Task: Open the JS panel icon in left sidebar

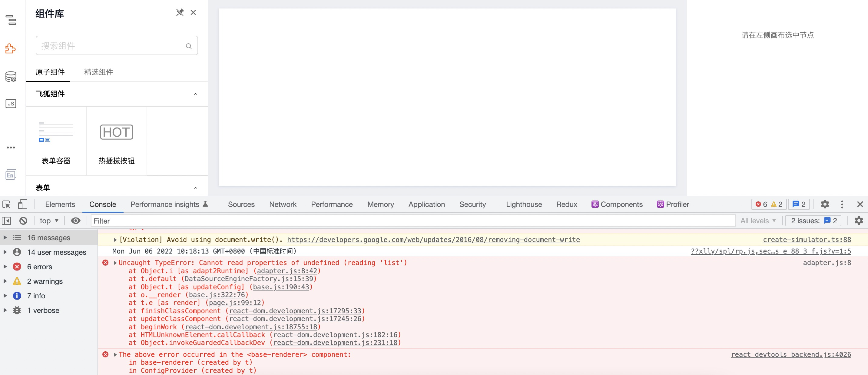Action: click(x=10, y=104)
